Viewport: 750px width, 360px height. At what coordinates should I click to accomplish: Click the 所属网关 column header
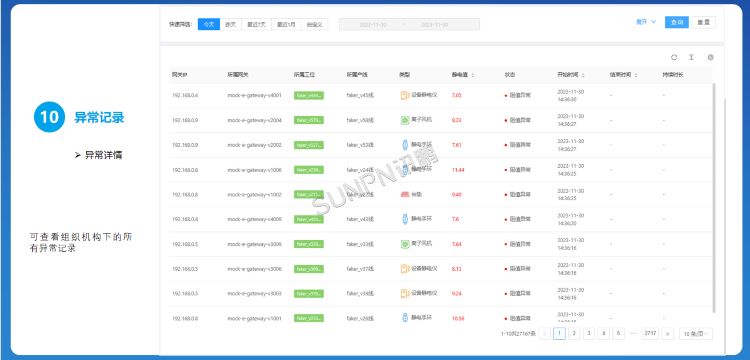[238, 75]
